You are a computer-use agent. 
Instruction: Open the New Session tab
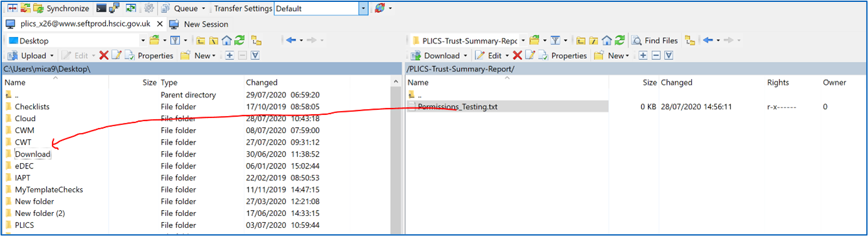point(199,24)
